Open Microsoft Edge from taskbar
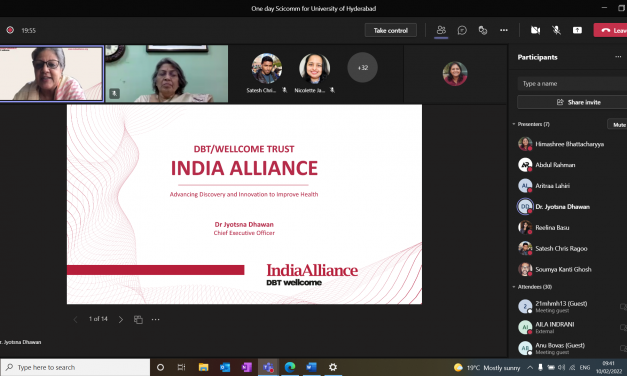The image size is (627, 376). (x=290, y=367)
